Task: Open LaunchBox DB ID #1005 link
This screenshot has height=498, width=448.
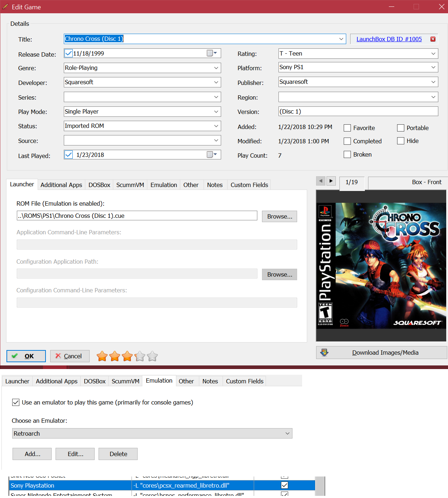Action: (x=389, y=39)
